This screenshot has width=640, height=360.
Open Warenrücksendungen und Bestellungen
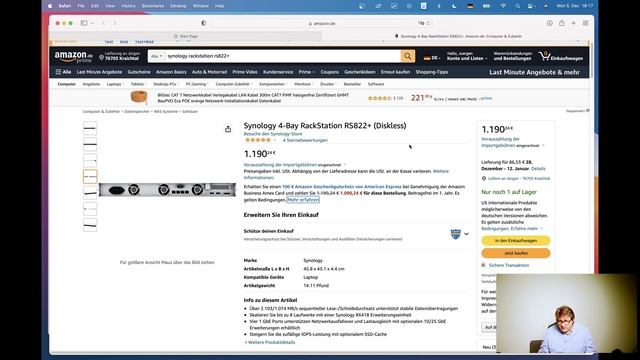point(512,56)
